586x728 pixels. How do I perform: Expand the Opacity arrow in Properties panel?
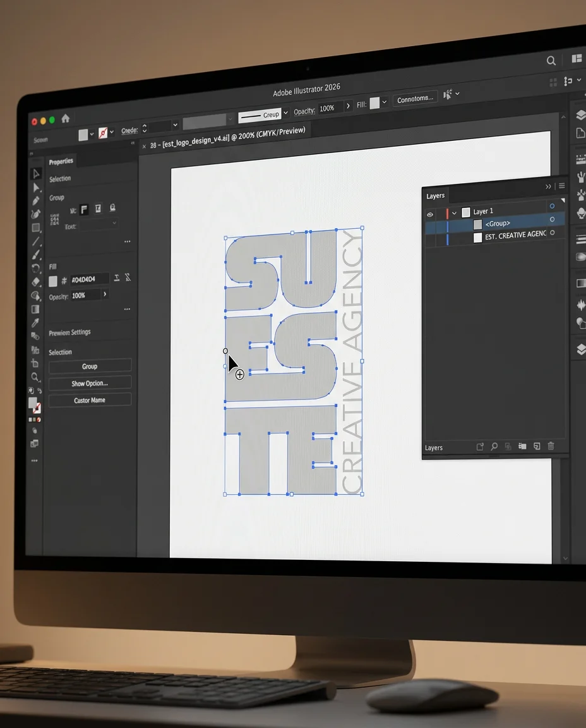105,294
